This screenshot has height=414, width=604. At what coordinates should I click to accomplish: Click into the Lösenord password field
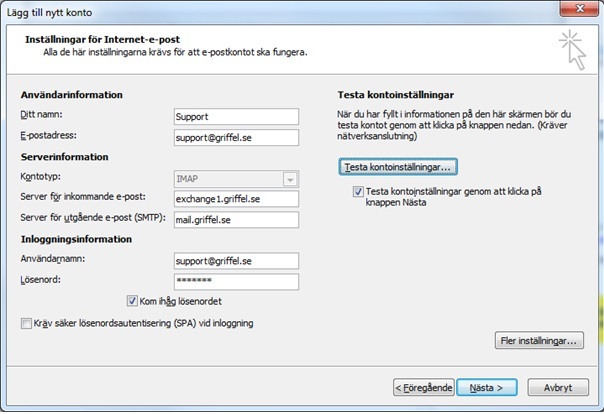236,282
